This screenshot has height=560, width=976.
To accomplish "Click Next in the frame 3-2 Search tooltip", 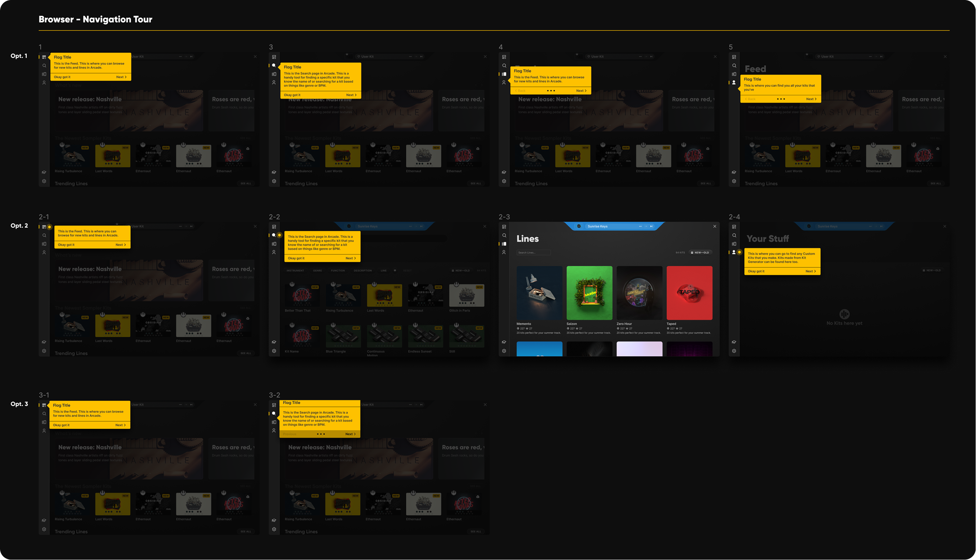I will tap(350, 434).
